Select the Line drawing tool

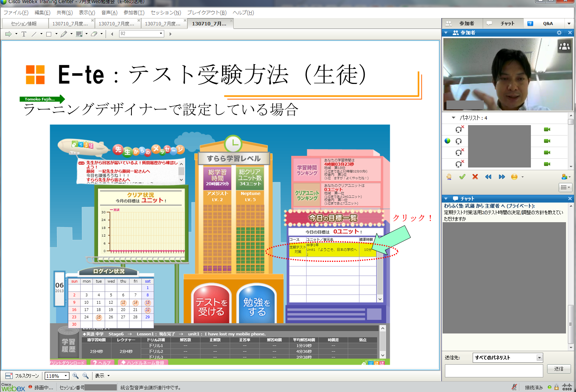34,34
